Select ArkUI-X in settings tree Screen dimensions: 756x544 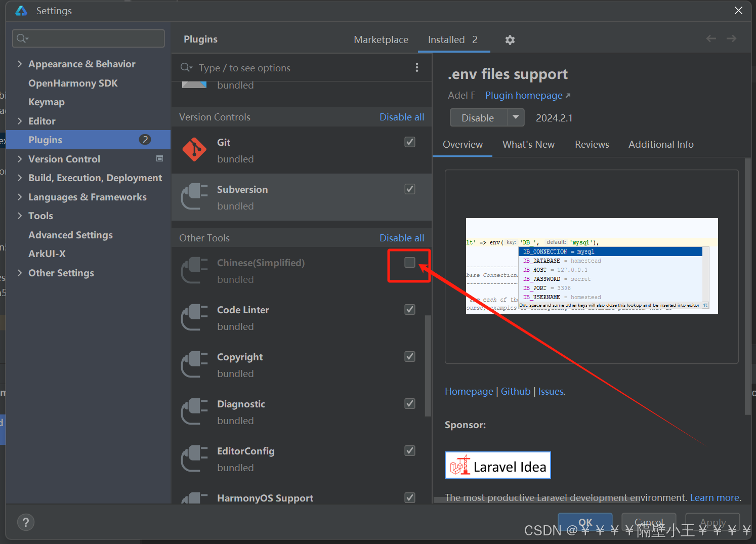[x=88, y=254]
